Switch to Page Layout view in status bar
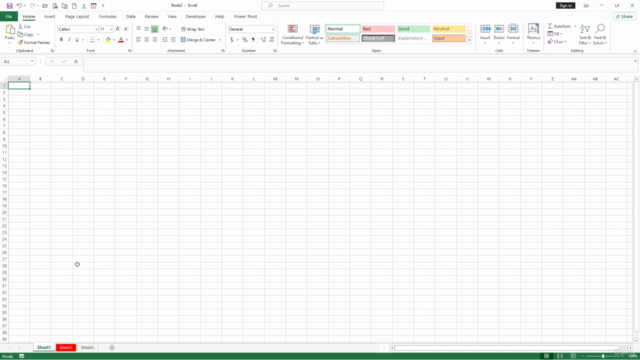 [x=560, y=356]
